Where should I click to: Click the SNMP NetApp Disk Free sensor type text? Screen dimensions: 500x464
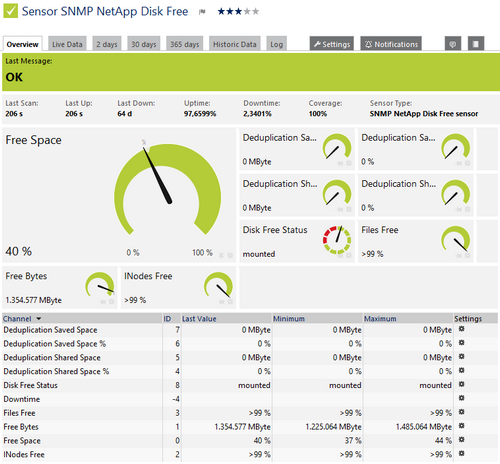coord(424,114)
